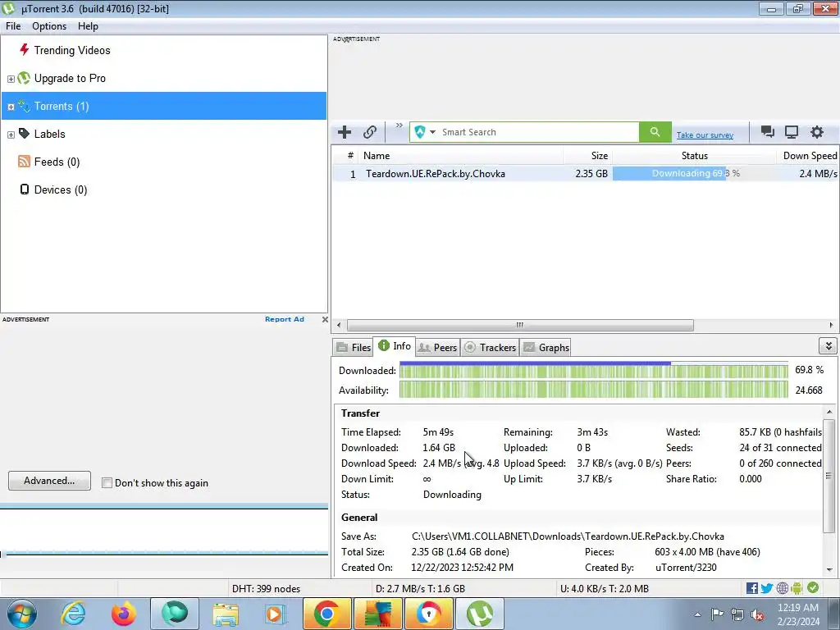Click the Info pane scroll up arrow
The image size is (840, 630).
click(829, 412)
